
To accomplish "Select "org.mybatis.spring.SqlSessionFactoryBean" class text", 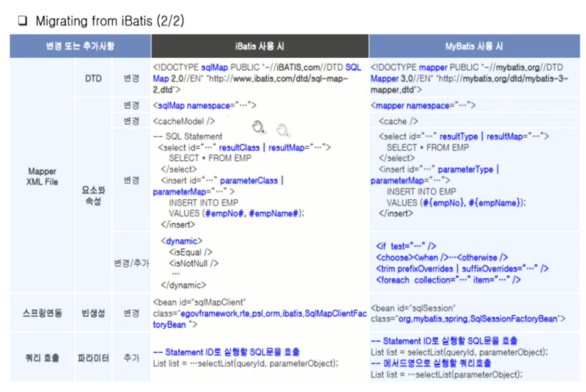I will (x=478, y=318).
